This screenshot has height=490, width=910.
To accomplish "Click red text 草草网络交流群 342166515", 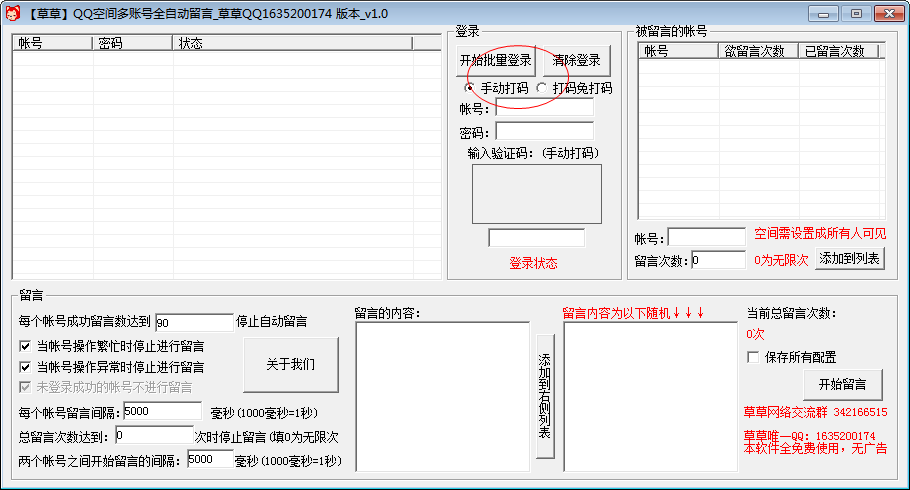I will [x=815, y=412].
